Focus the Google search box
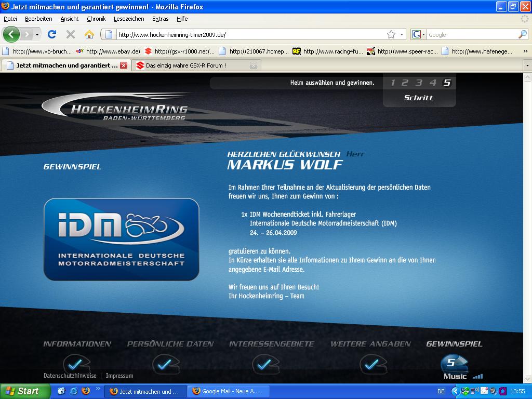 pyautogui.click(x=472, y=35)
